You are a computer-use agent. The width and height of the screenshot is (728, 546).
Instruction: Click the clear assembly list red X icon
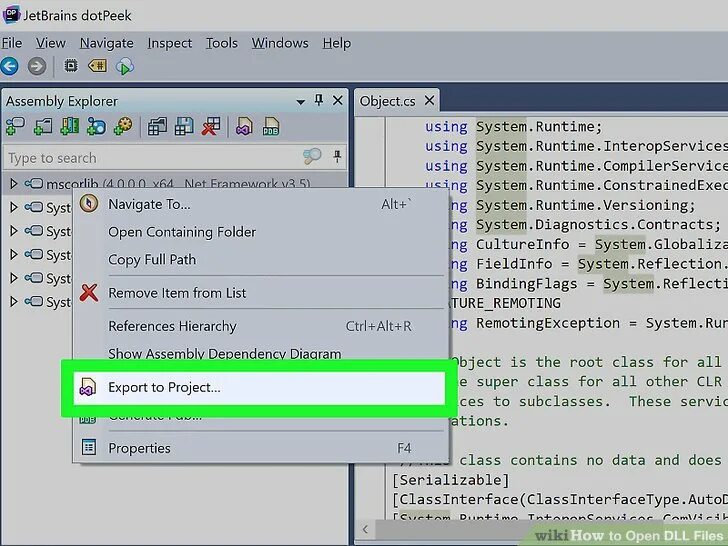tap(211, 126)
